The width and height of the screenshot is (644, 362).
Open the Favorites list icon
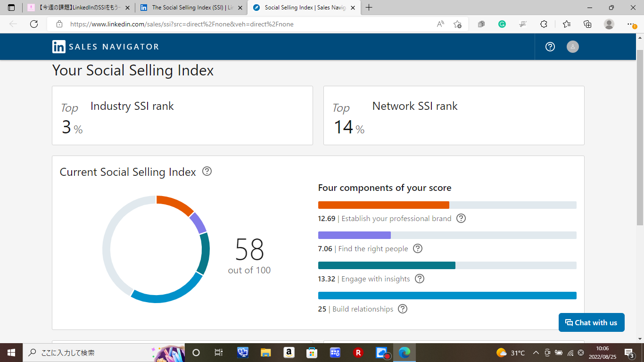click(x=567, y=24)
